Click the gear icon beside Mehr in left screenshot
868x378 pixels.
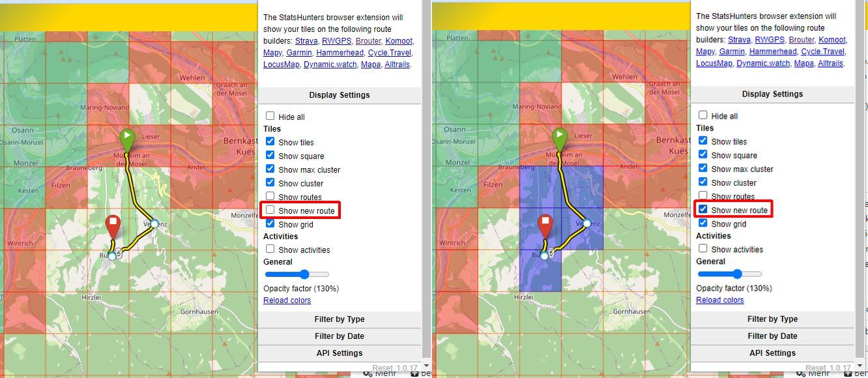[x=368, y=373]
